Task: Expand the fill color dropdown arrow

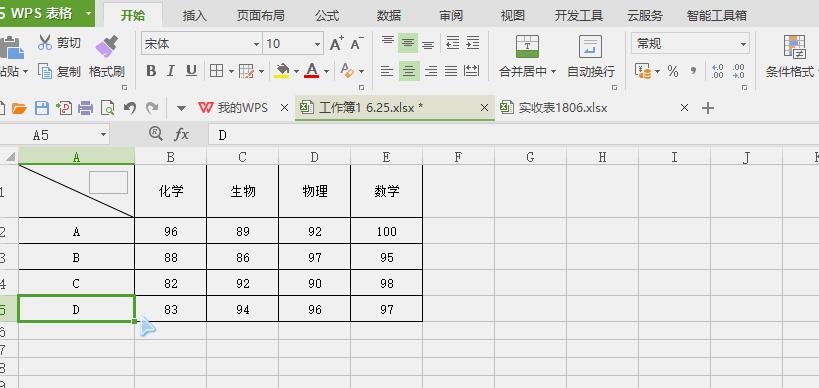Action: pos(296,71)
